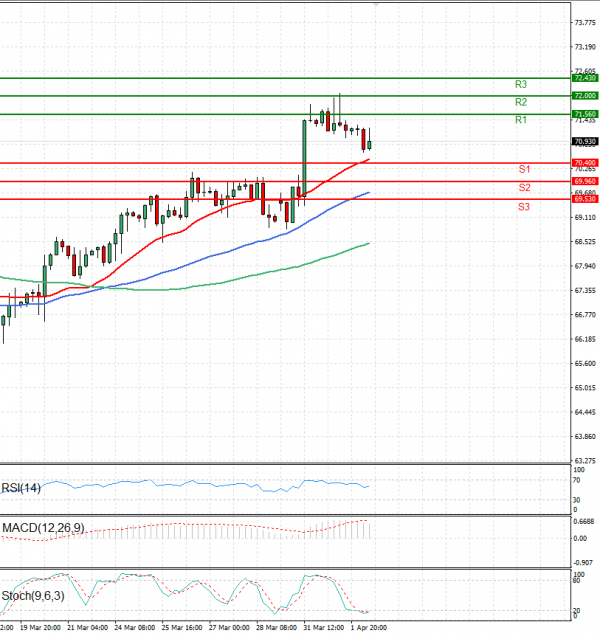Click the 1 Apr 20:00 time axis label
This screenshot has width=600, height=636.
click(368, 628)
